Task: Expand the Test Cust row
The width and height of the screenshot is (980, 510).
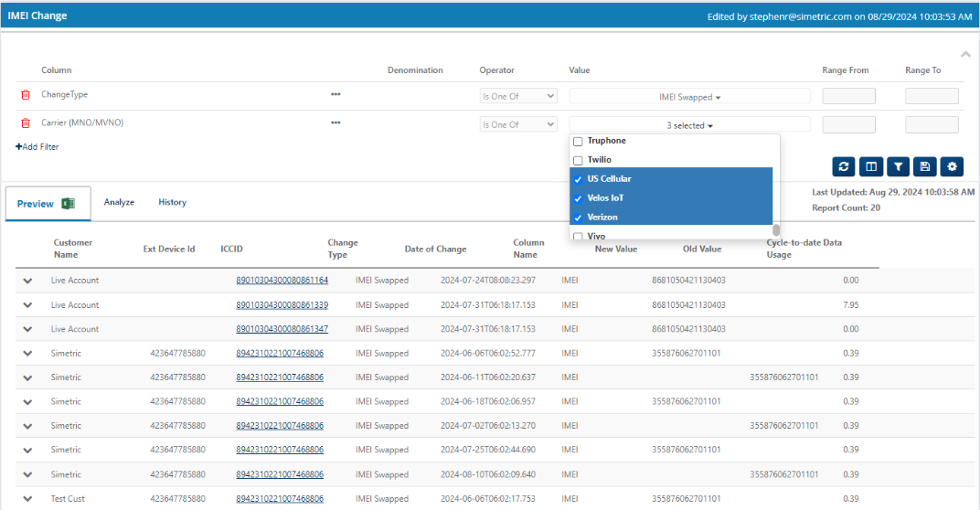Action: (27, 499)
